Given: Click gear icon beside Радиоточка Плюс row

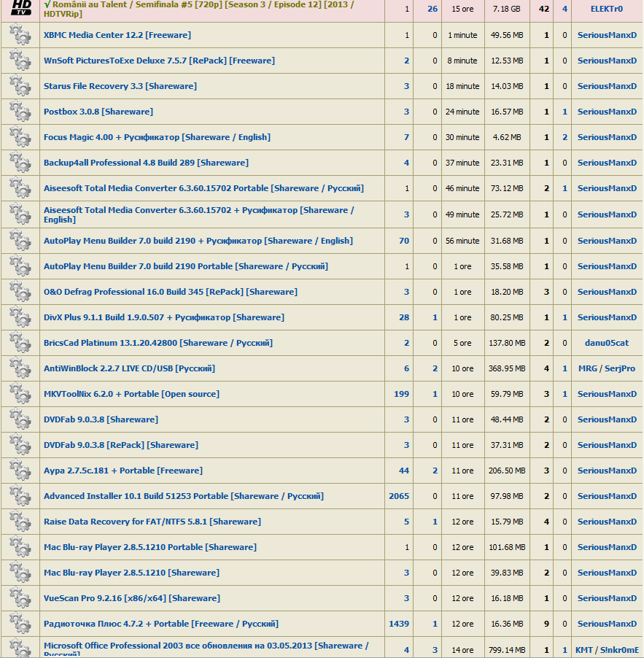Looking at the screenshot, I should click(x=20, y=624).
